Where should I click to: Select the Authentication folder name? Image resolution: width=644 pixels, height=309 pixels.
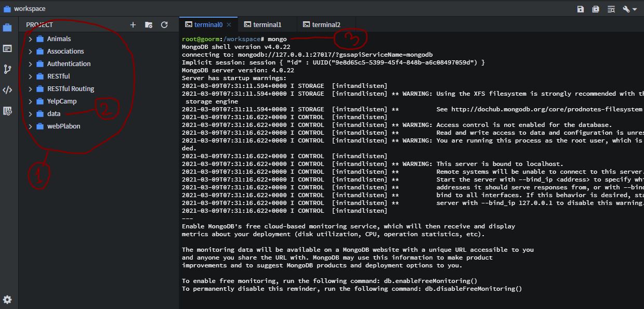[69, 64]
